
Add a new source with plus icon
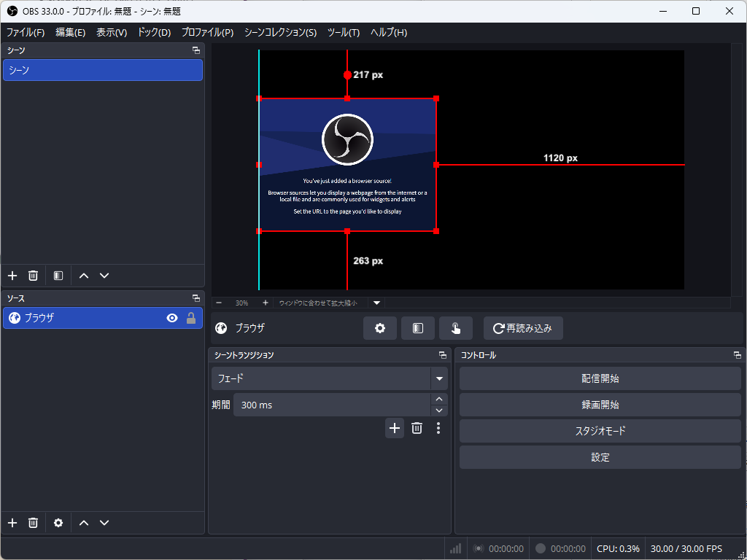pyautogui.click(x=12, y=523)
